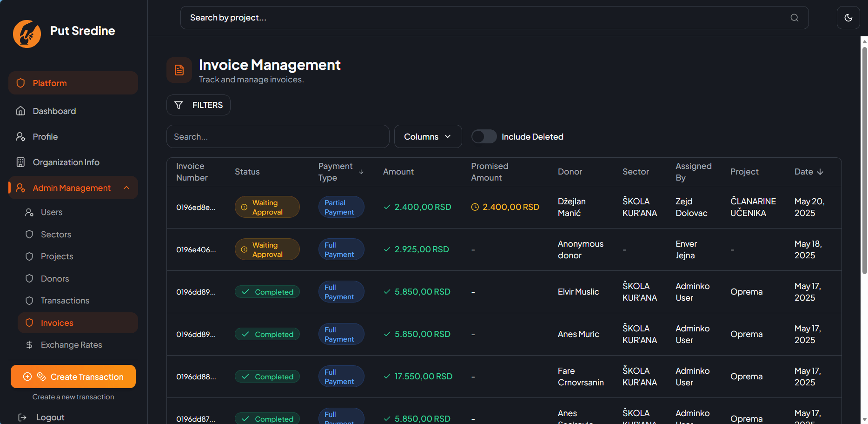Click clock icon in first Waiting Approval badge
Screen dimensions: 868x424
(x=244, y=207)
